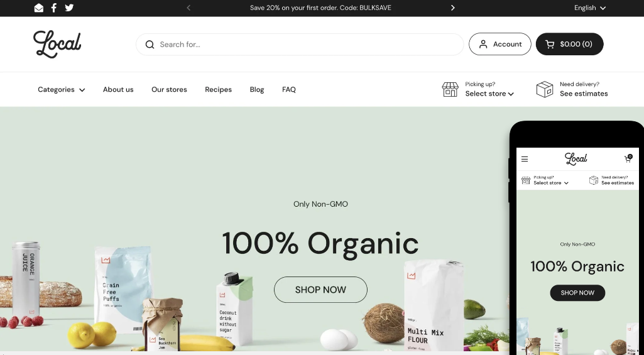This screenshot has height=355, width=644.
Task: Open the email newsletter envelope icon
Action: (x=38, y=8)
